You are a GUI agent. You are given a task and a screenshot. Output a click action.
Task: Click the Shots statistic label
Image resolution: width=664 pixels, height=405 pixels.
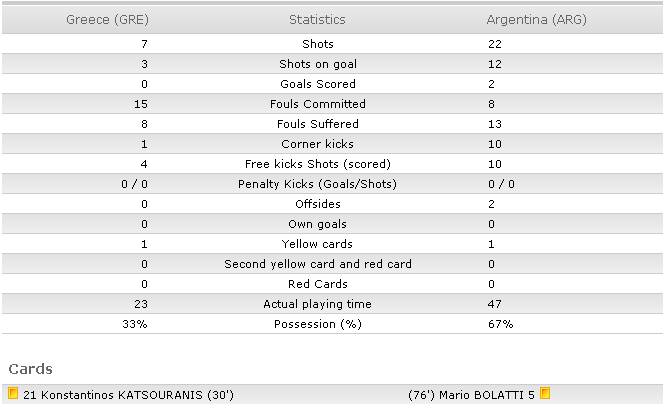click(318, 44)
